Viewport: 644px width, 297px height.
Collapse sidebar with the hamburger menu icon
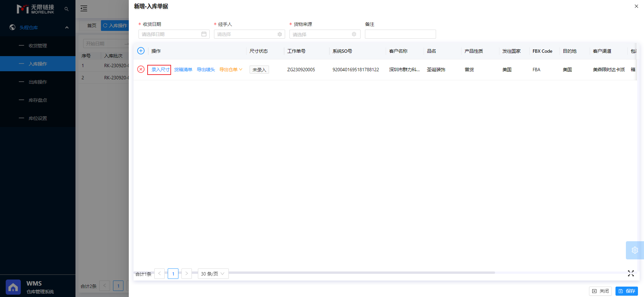[x=84, y=9]
